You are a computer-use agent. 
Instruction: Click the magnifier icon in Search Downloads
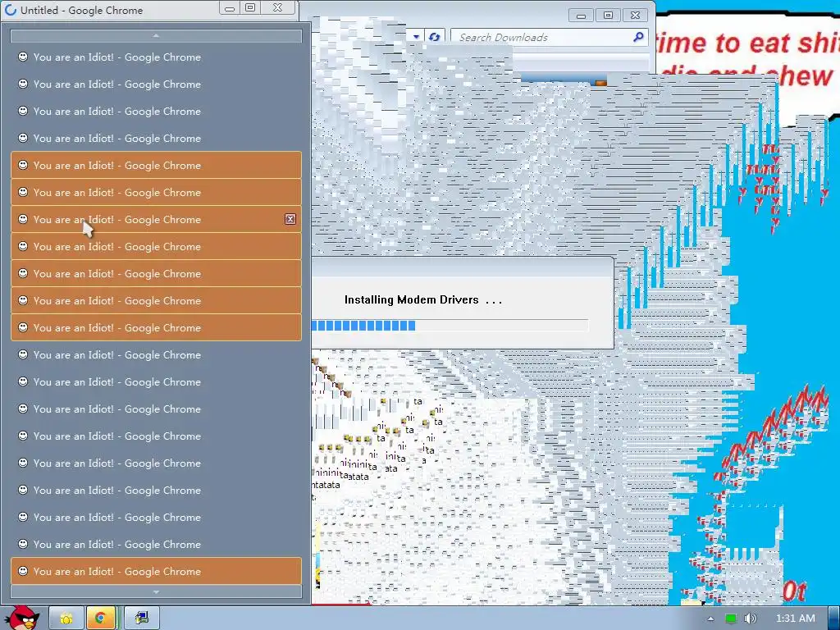click(x=638, y=37)
